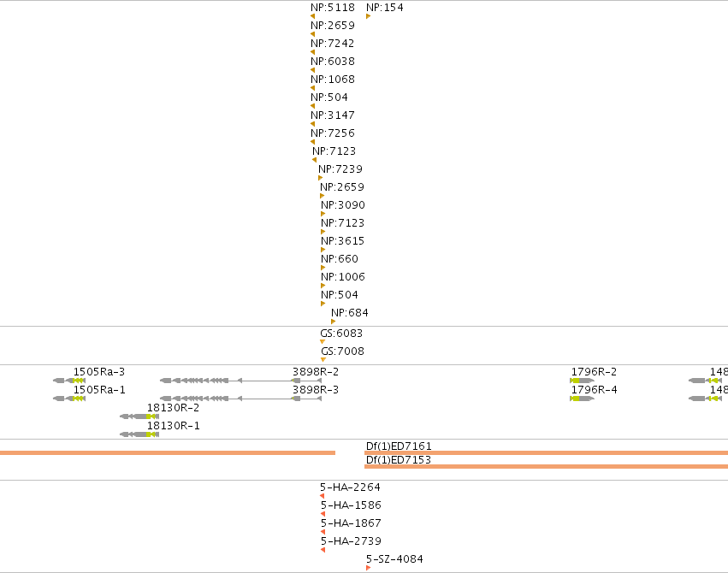Click the triangle under NP:3090
Viewport: 728px width, 573px height.
click(x=323, y=214)
